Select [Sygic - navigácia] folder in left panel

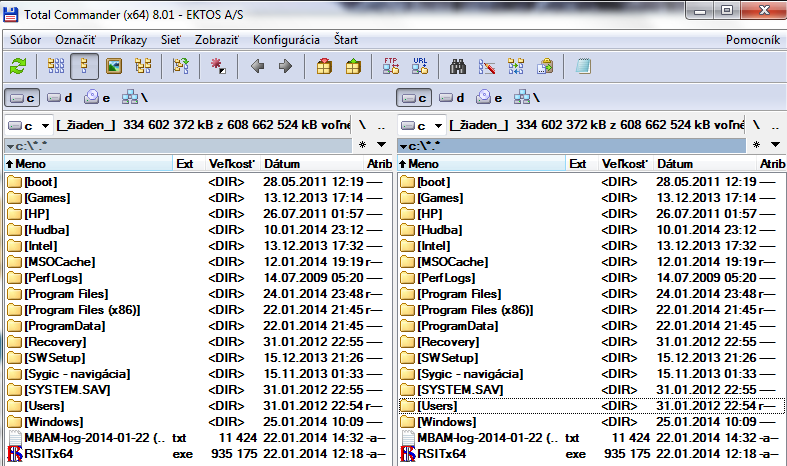pyautogui.click(x=198, y=374)
